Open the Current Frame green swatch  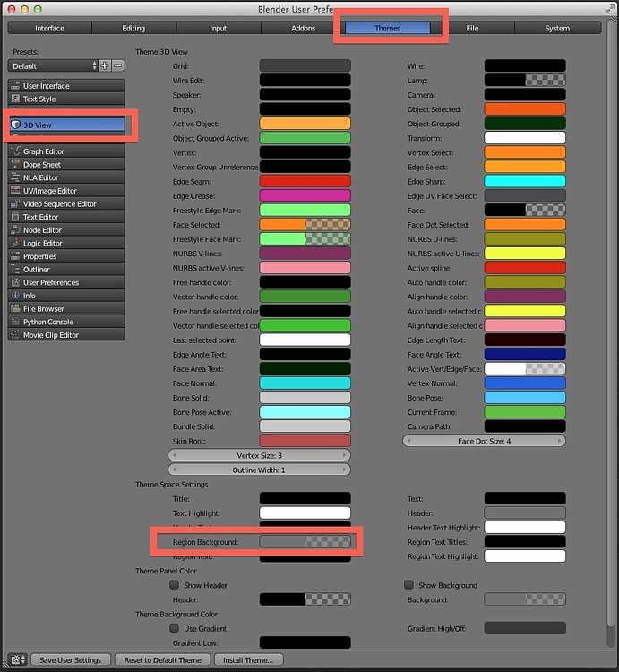point(525,412)
